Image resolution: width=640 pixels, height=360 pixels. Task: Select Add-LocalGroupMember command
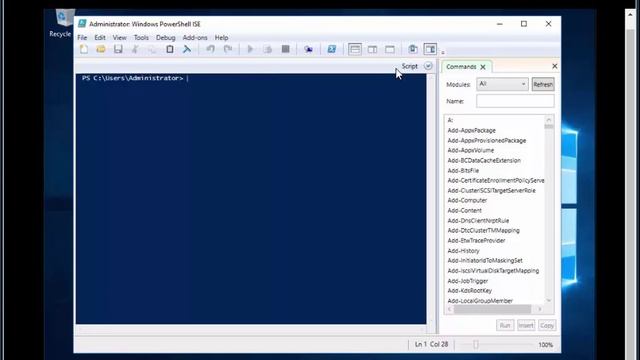coord(480,301)
